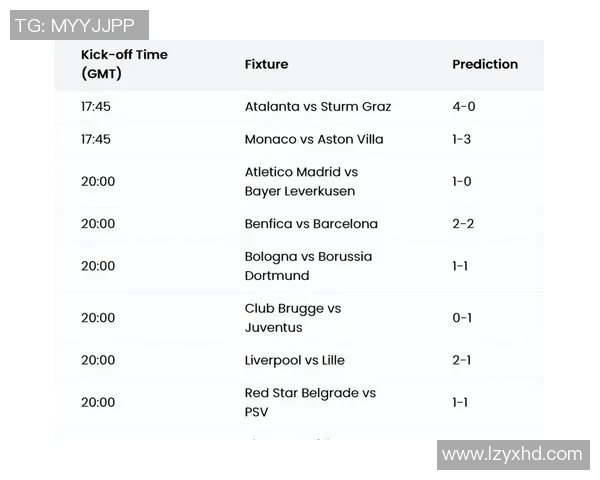Select the Monaco vs Aston Villa fixture
Image resolution: width=600 pixels, height=480 pixels.
click(x=314, y=140)
